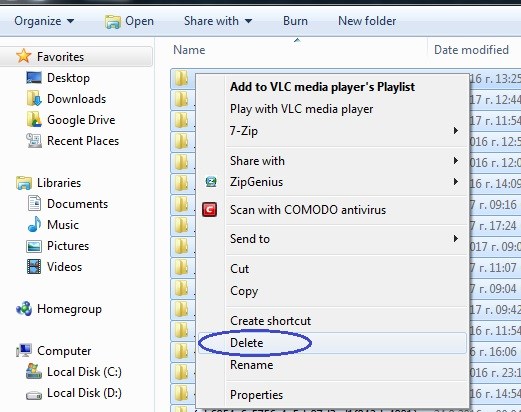Choose Create shortcut
Image resolution: width=521 pixels, height=412 pixels.
[270, 321]
